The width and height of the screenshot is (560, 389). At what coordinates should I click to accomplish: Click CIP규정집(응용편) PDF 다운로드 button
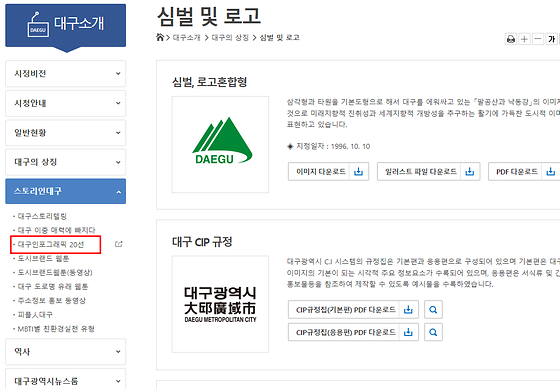353,333
